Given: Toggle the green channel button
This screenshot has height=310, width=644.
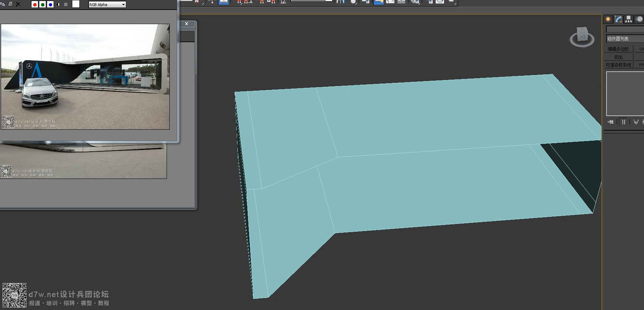Looking at the screenshot, I should coord(43,5).
